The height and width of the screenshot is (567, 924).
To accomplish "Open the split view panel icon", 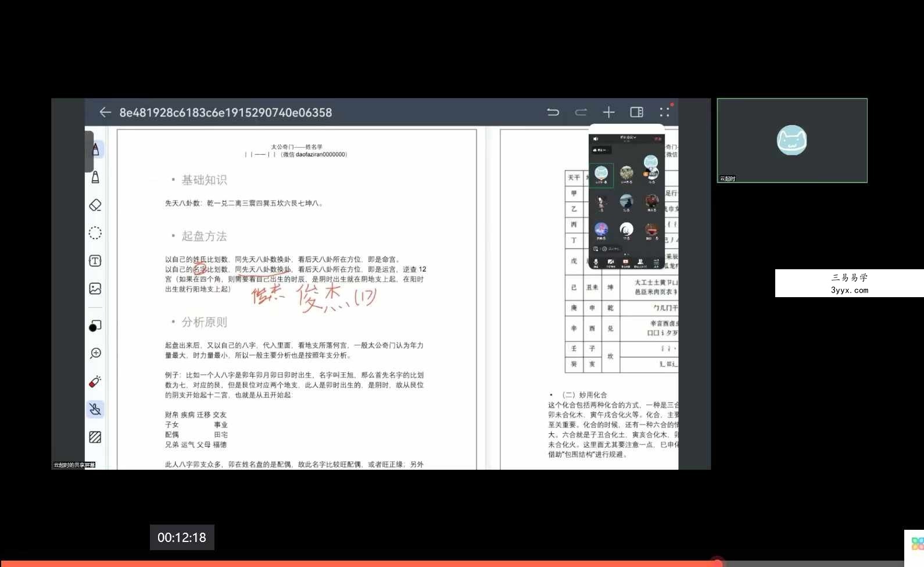I will pos(636,112).
